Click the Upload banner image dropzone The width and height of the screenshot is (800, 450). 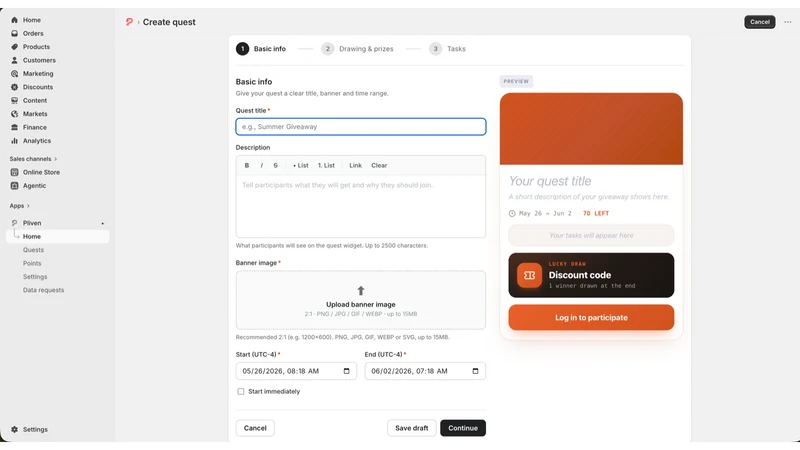[x=361, y=300]
